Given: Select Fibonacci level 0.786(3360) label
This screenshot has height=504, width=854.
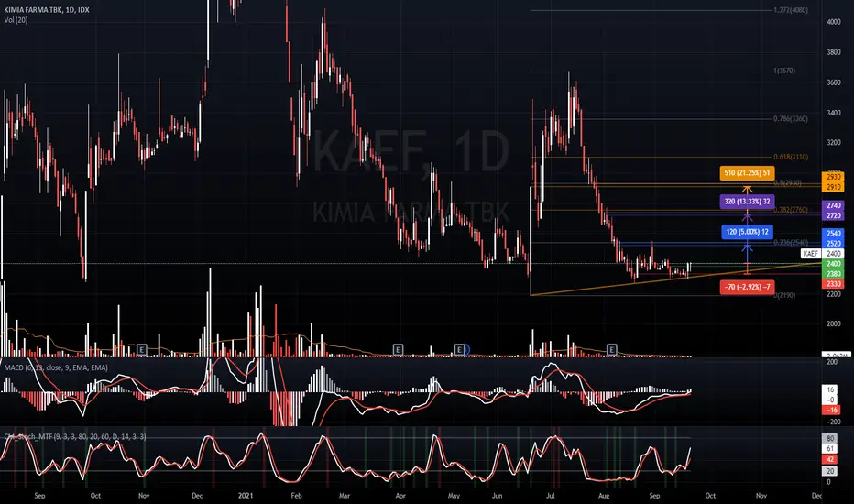Looking at the screenshot, I should coord(790,119).
